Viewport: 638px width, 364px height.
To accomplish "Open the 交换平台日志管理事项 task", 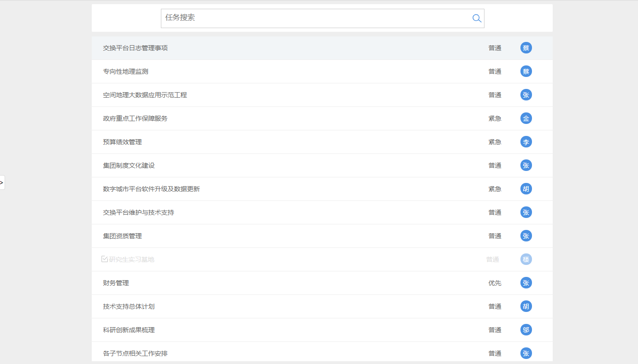I will (136, 48).
